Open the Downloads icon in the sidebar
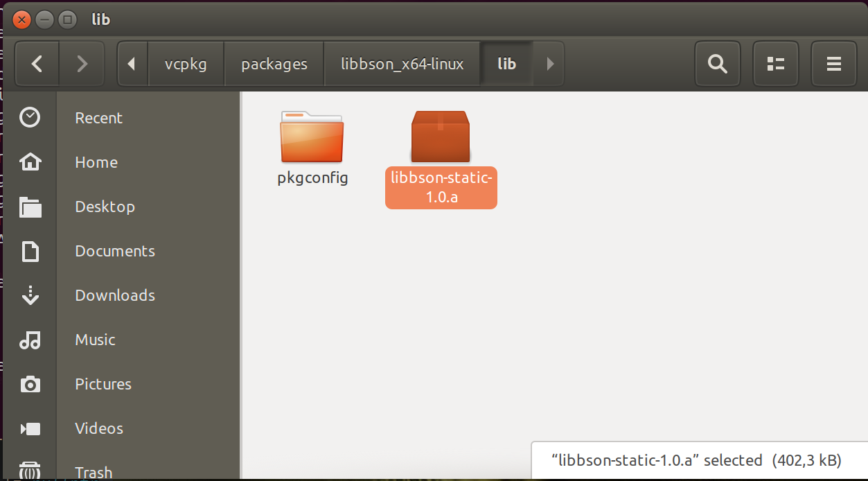868x481 pixels. 30,295
